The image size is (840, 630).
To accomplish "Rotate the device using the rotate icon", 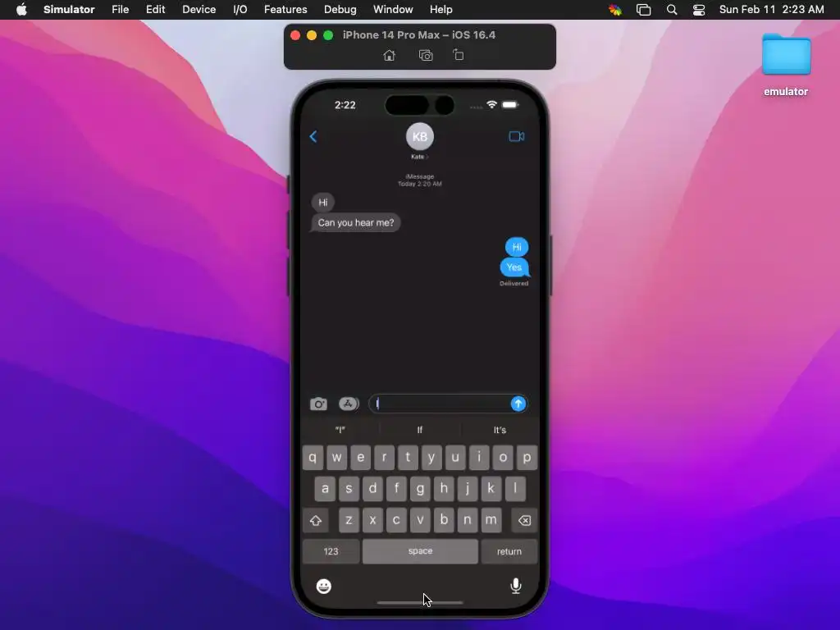I will tap(458, 55).
